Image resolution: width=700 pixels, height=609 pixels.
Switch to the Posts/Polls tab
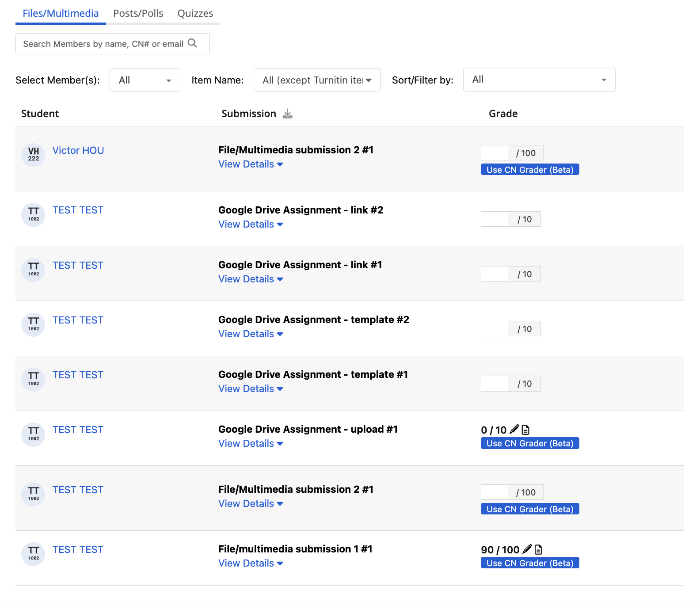(x=138, y=13)
